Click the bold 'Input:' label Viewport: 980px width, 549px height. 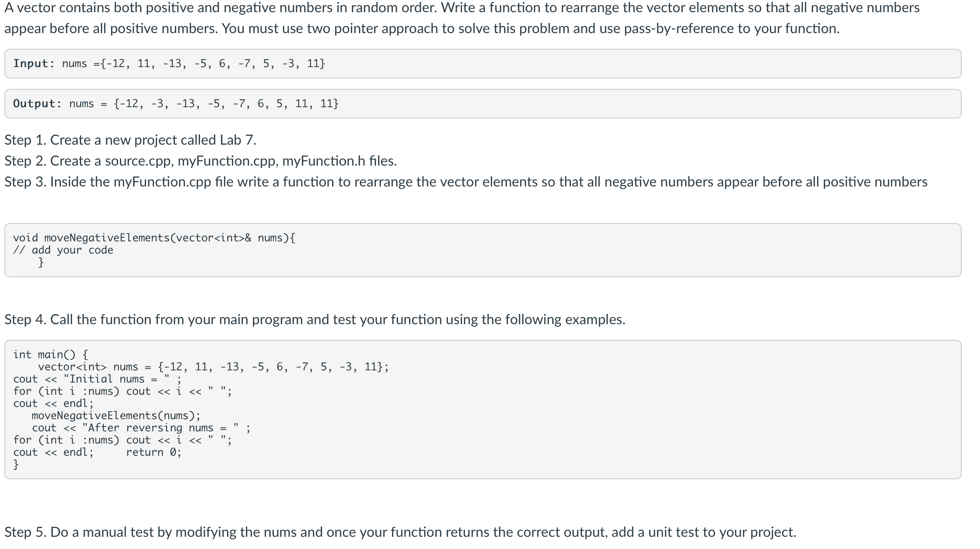tap(34, 64)
